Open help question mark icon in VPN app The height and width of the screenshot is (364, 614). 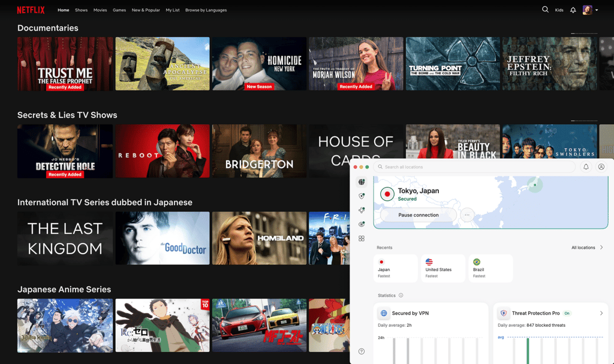(362, 351)
